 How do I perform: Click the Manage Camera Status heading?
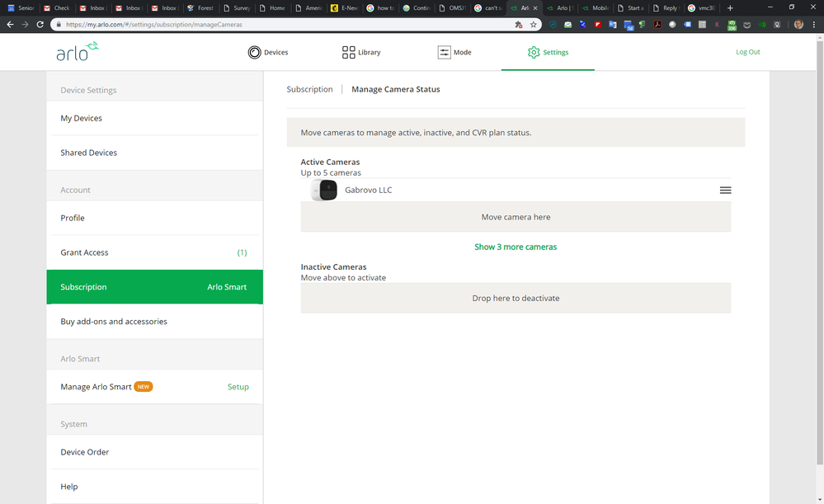coord(396,89)
